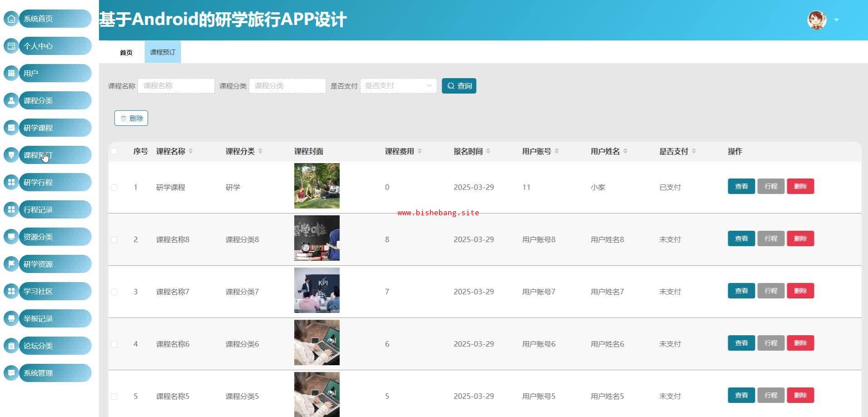
Task: Sort 用户账号 column with its sort arrows
Action: (x=557, y=151)
